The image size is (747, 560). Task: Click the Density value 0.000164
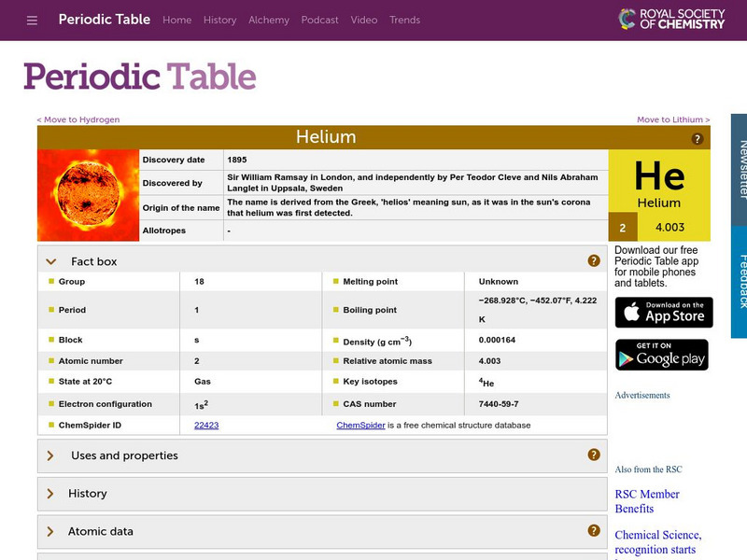click(497, 340)
